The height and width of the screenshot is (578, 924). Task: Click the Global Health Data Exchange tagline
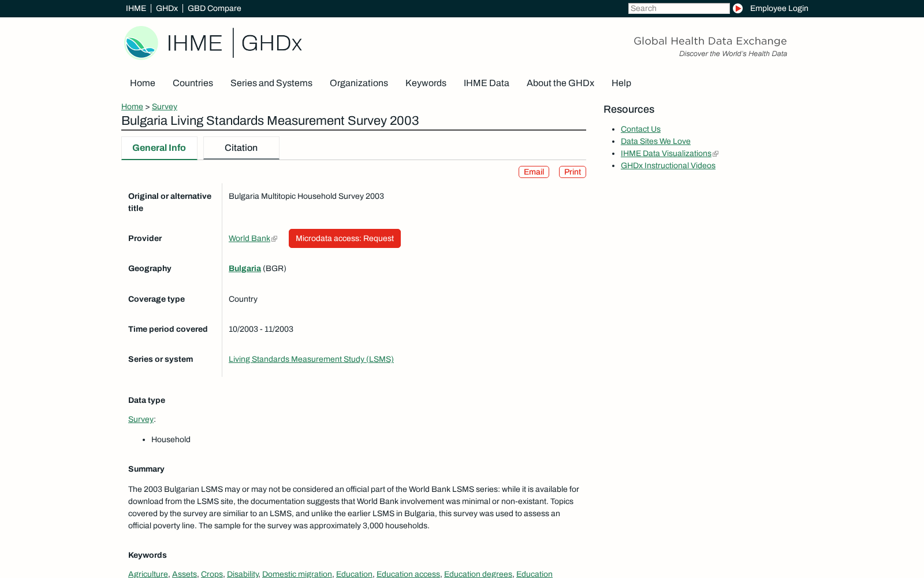(710, 41)
